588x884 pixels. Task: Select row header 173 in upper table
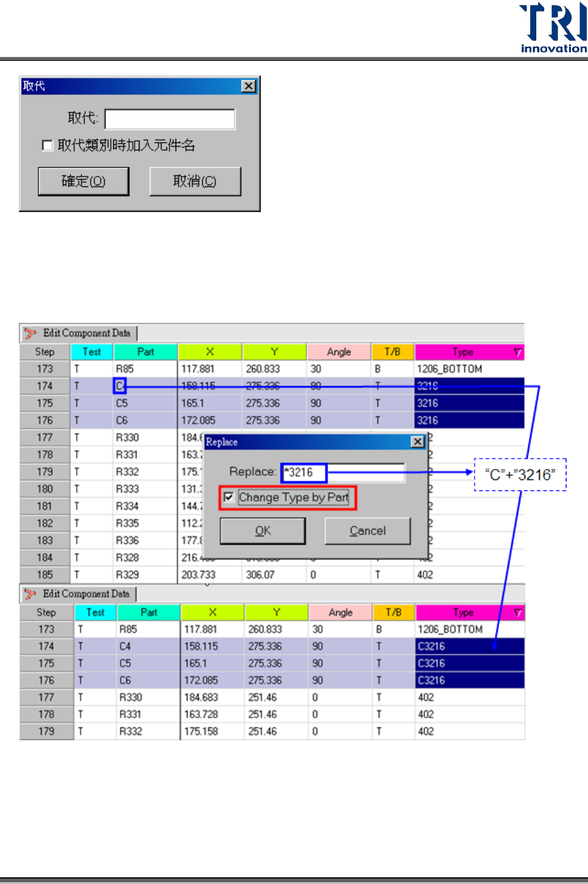[x=45, y=369]
